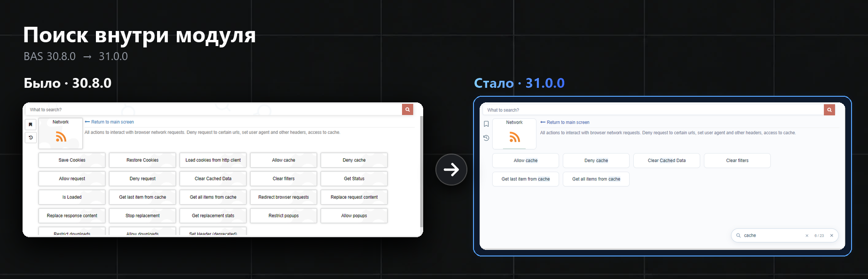Click the Restore Cookies action
The width and height of the screenshot is (868, 279).
click(x=142, y=160)
